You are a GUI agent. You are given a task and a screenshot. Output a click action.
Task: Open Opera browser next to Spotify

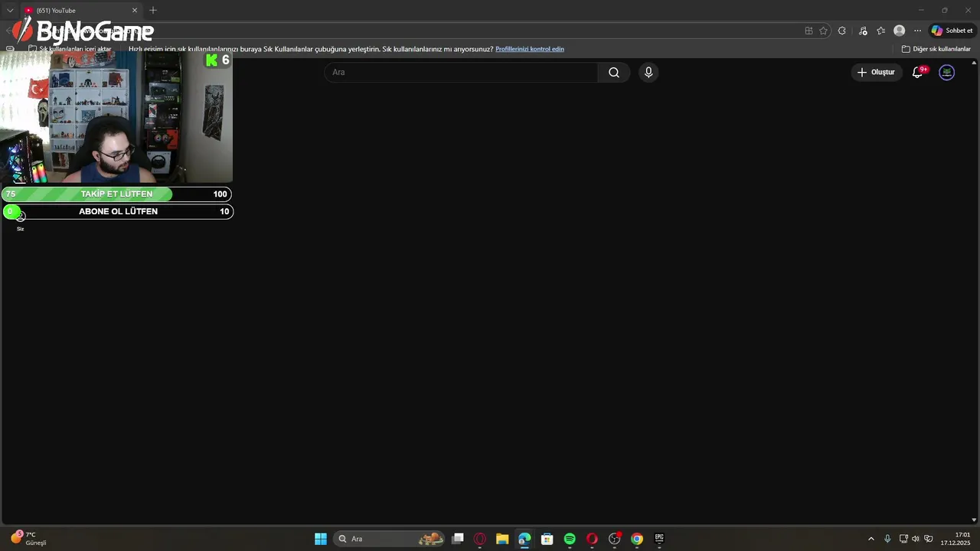point(592,539)
